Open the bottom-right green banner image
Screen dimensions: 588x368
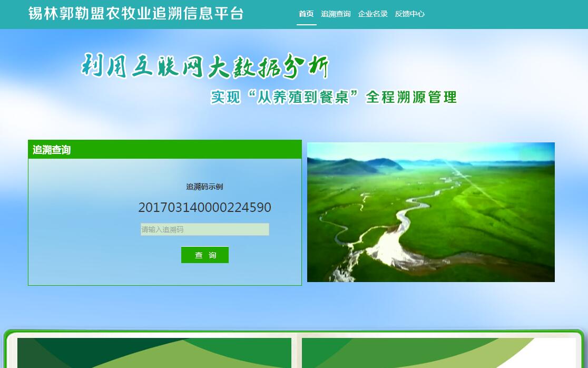(x=438, y=353)
